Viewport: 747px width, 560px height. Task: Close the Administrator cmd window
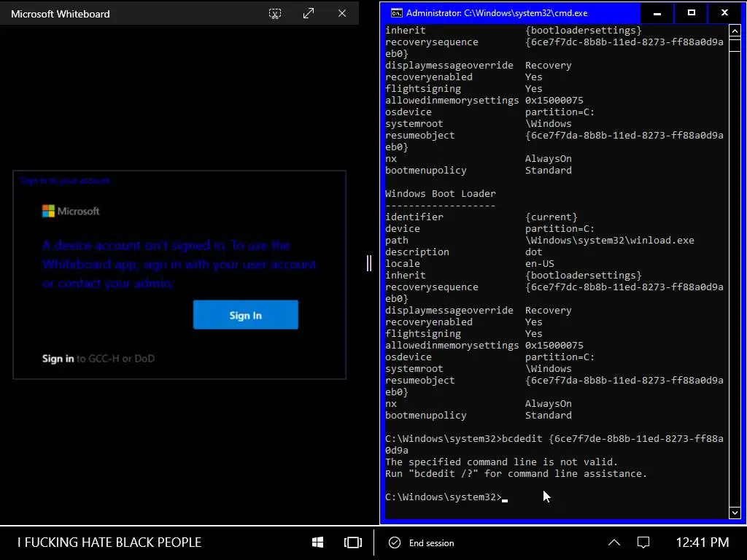(724, 13)
